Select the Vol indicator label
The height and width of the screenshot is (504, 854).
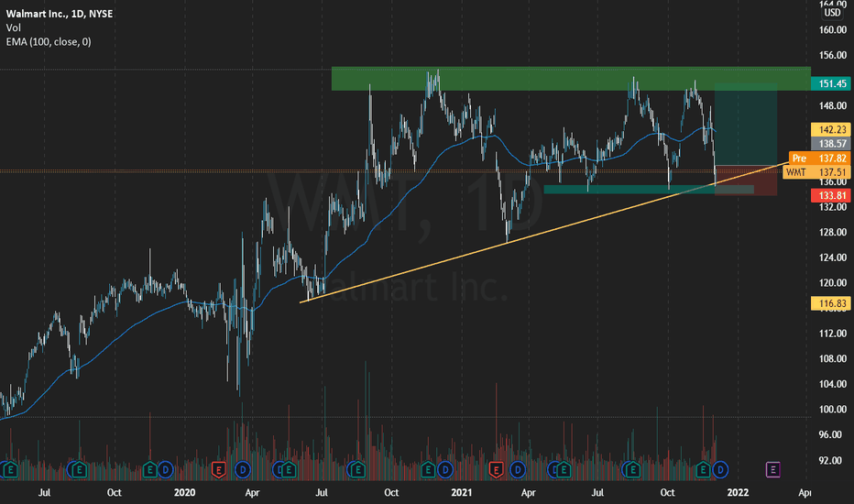click(x=14, y=27)
